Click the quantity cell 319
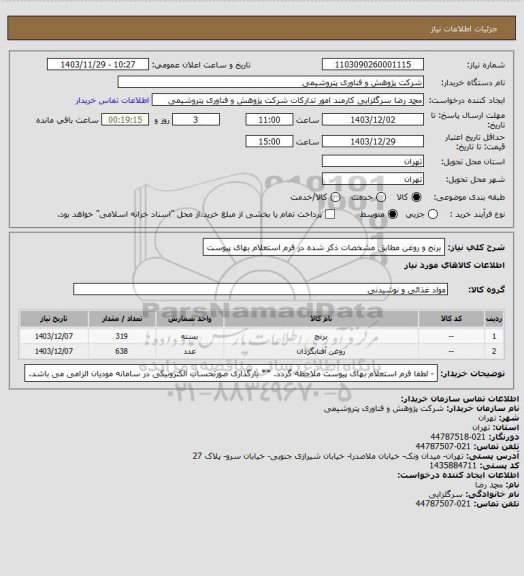 (x=122, y=336)
